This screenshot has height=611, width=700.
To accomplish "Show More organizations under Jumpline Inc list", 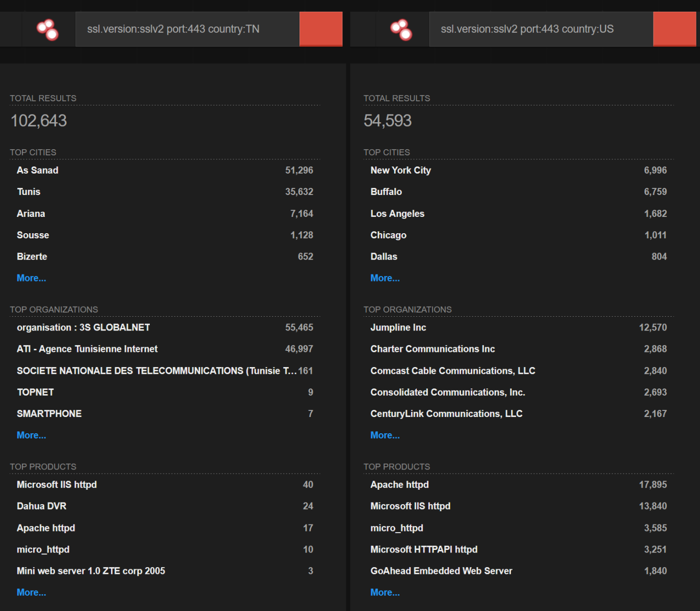I will 385,435.
